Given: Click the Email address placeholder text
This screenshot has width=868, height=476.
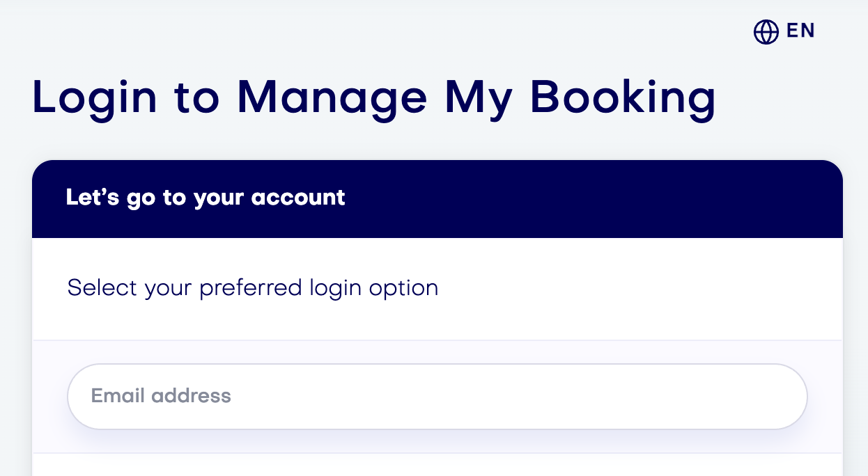Looking at the screenshot, I should click(x=161, y=396).
